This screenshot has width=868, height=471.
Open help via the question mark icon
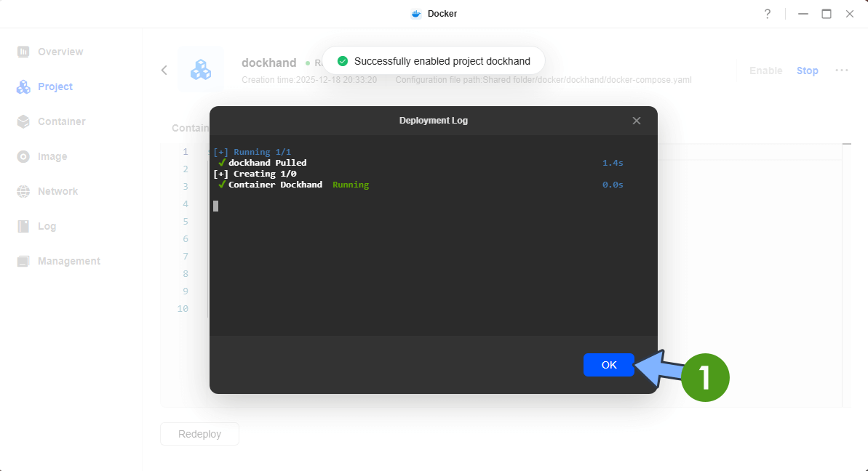coord(767,14)
